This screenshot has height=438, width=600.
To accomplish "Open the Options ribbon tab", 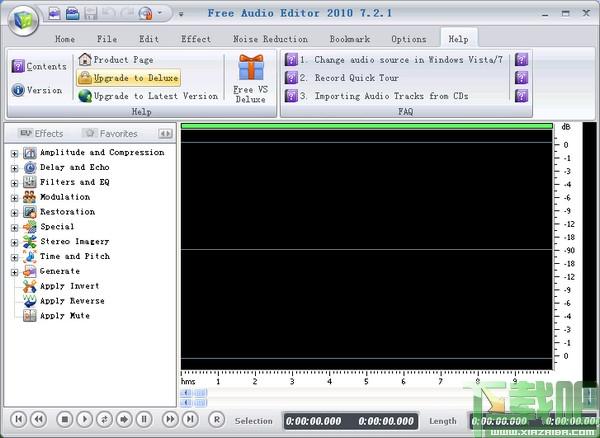I will click(x=408, y=39).
